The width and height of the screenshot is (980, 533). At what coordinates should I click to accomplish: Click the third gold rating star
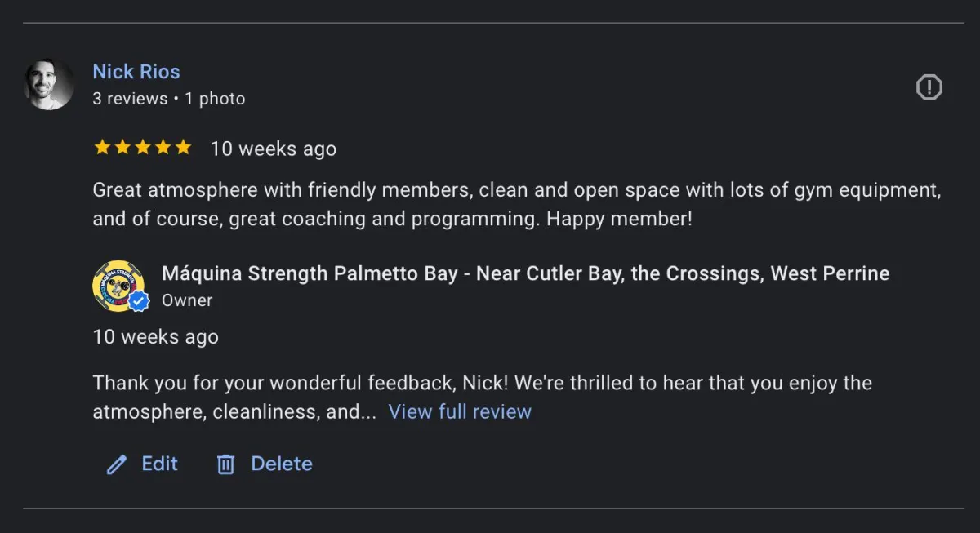[143, 148]
